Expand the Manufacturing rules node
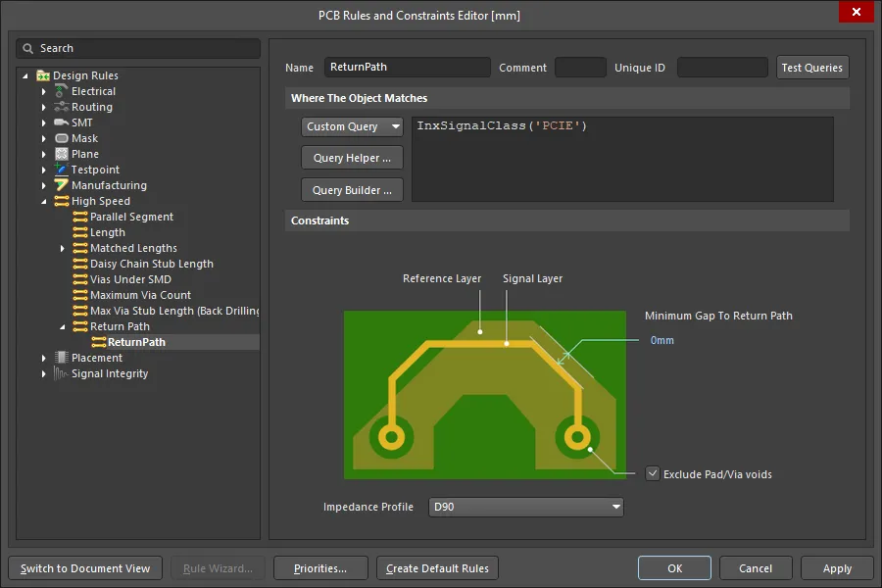This screenshot has height=588, width=882. click(x=44, y=185)
